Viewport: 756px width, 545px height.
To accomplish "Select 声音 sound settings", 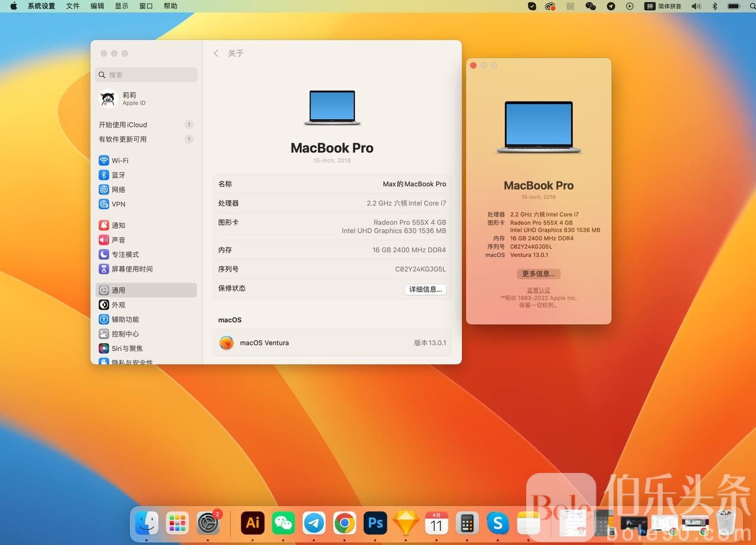I will tap(118, 240).
